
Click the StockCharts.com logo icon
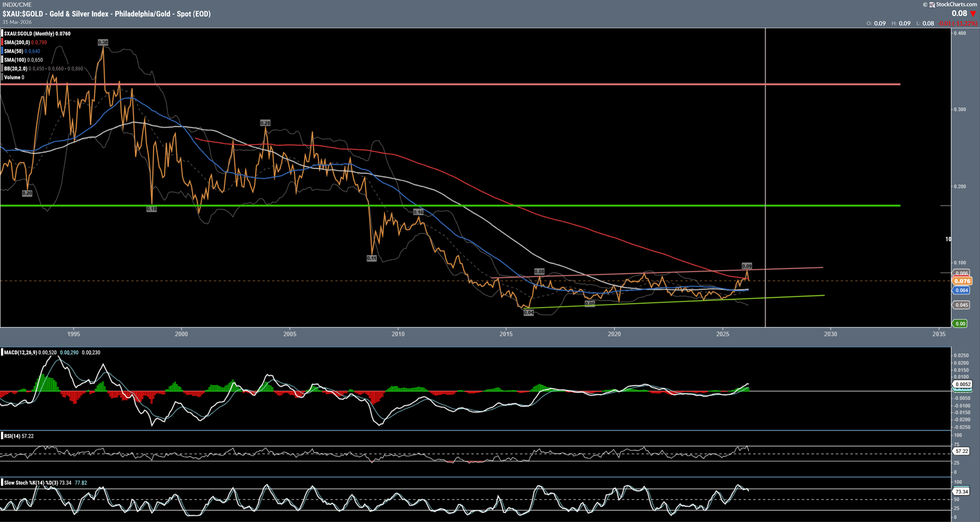(932, 5)
